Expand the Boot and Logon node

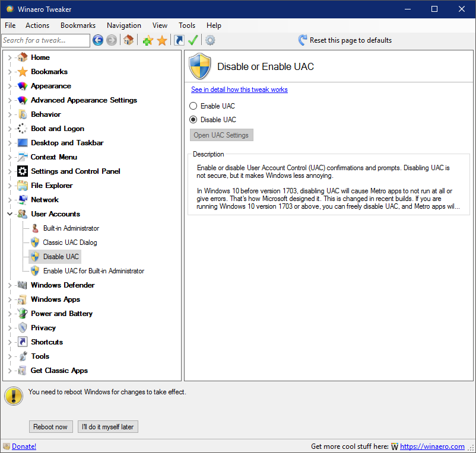9,129
